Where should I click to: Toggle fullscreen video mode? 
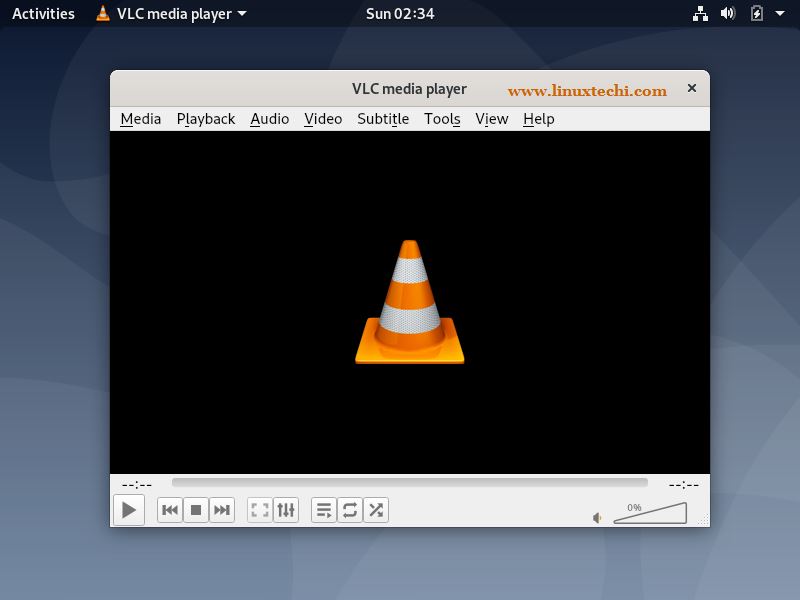pyautogui.click(x=260, y=510)
